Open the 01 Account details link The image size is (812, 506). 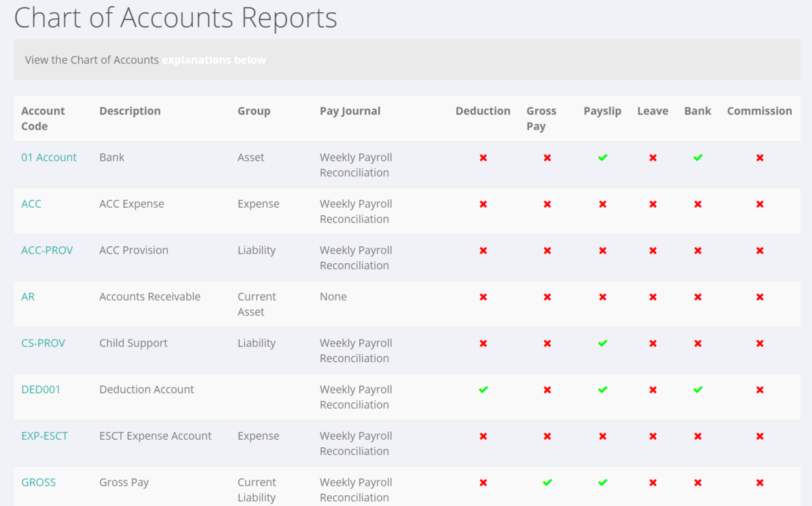pyautogui.click(x=49, y=157)
